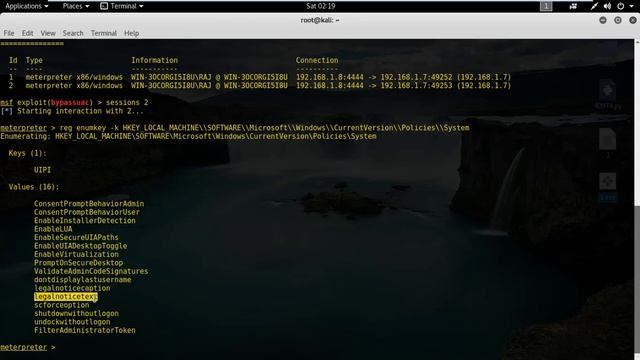Click the highlighted legalnoticetext value
Screen dimensions: 640x360
coord(66,297)
